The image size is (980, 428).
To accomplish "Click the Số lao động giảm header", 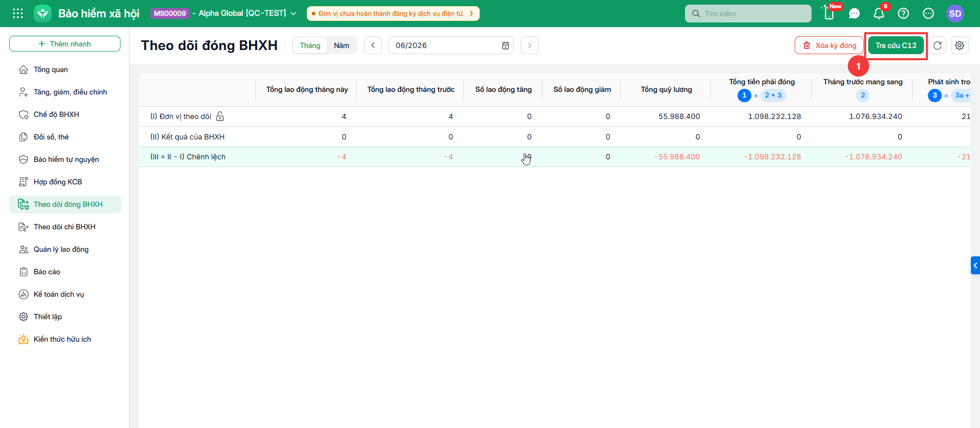I will click(582, 89).
